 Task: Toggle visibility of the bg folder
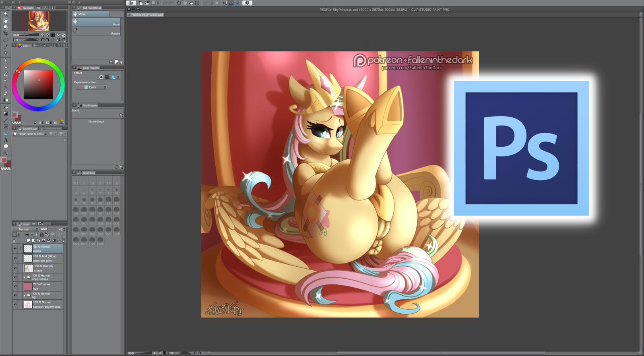click(x=15, y=295)
